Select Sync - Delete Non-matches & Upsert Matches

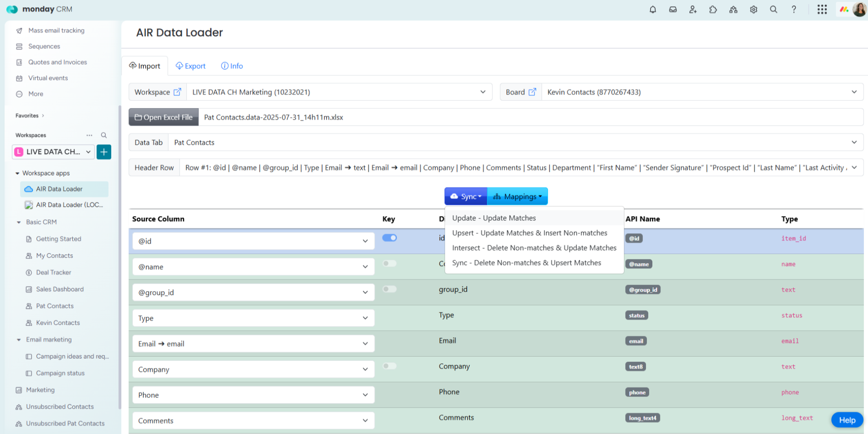[534, 263]
